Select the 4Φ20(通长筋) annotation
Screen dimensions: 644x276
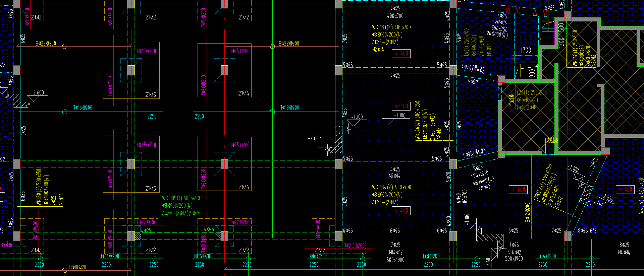[x=473, y=68]
